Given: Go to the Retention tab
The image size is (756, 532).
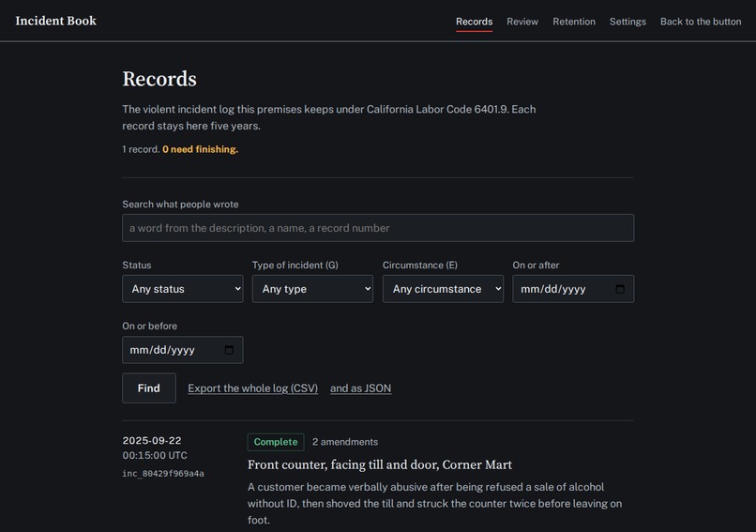Looking at the screenshot, I should (574, 22).
